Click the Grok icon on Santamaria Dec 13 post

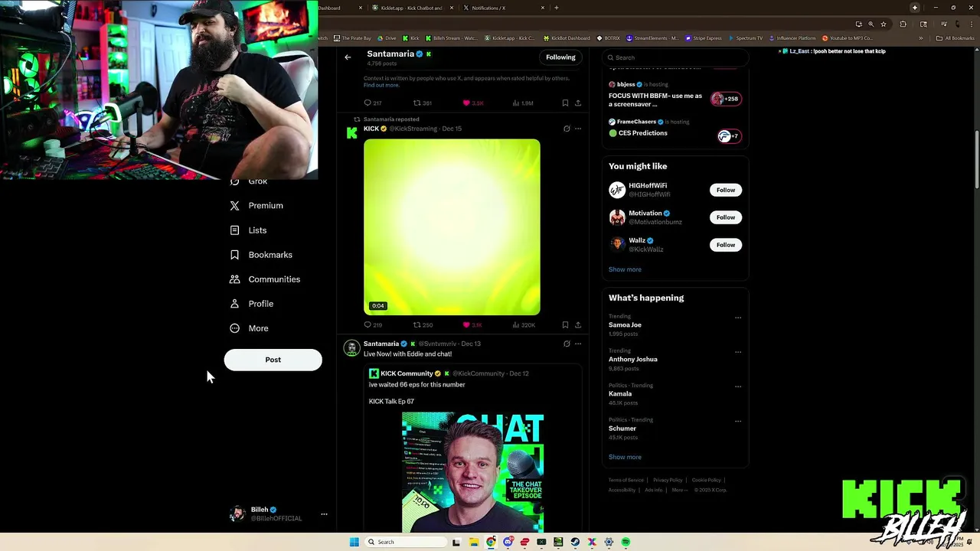click(567, 344)
